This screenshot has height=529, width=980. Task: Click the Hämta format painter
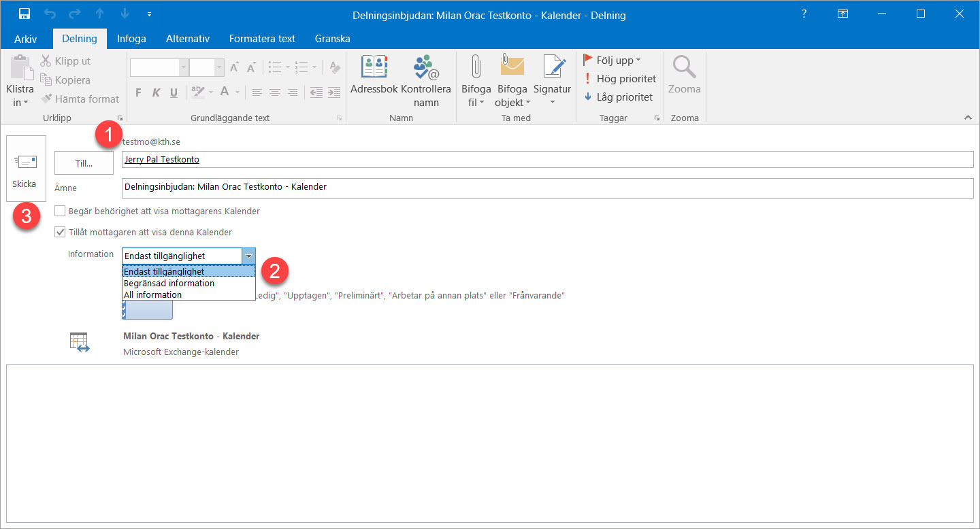(x=80, y=99)
